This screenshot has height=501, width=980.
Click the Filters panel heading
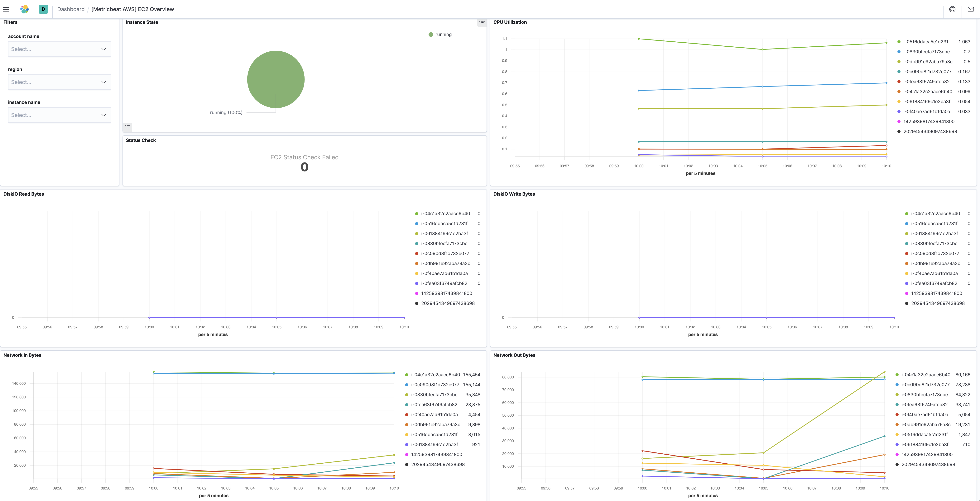point(10,22)
